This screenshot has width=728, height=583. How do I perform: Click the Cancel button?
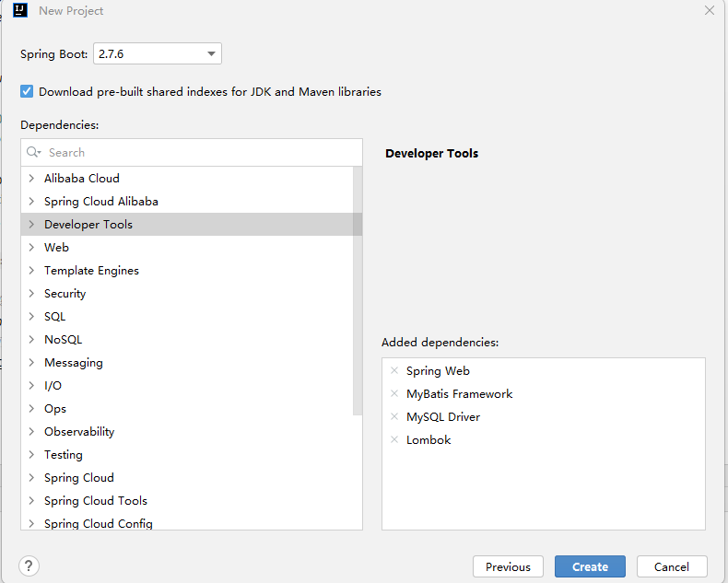pos(672,566)
